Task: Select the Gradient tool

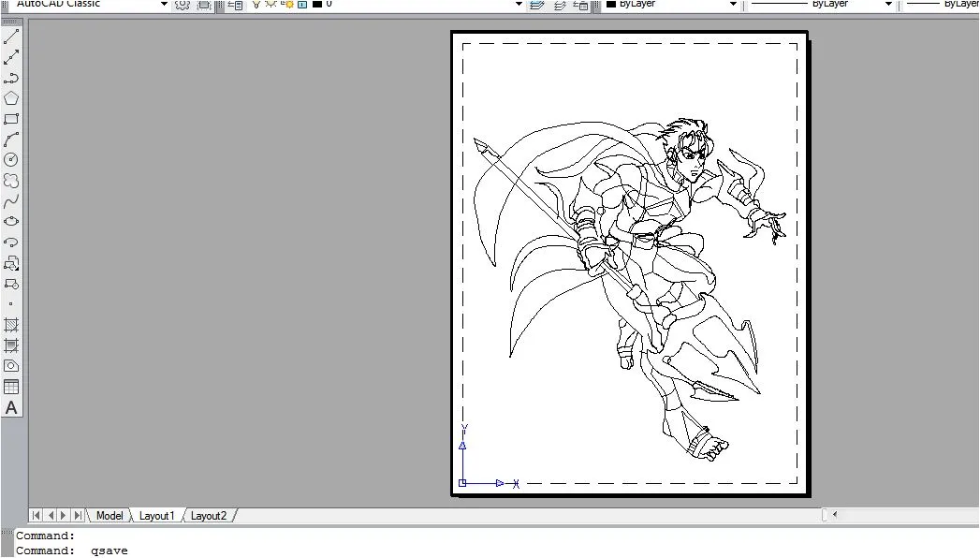Action: click(x=11, y=345)
